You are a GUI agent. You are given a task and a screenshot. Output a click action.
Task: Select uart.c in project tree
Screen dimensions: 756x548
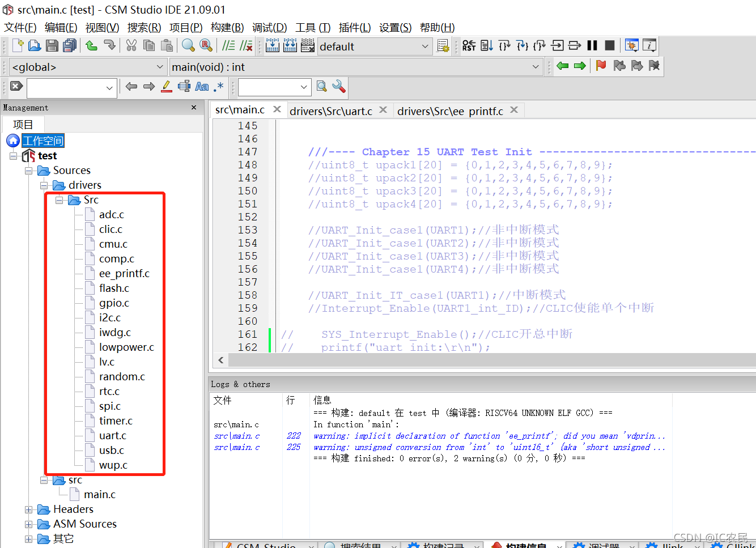tap(112, 436)
